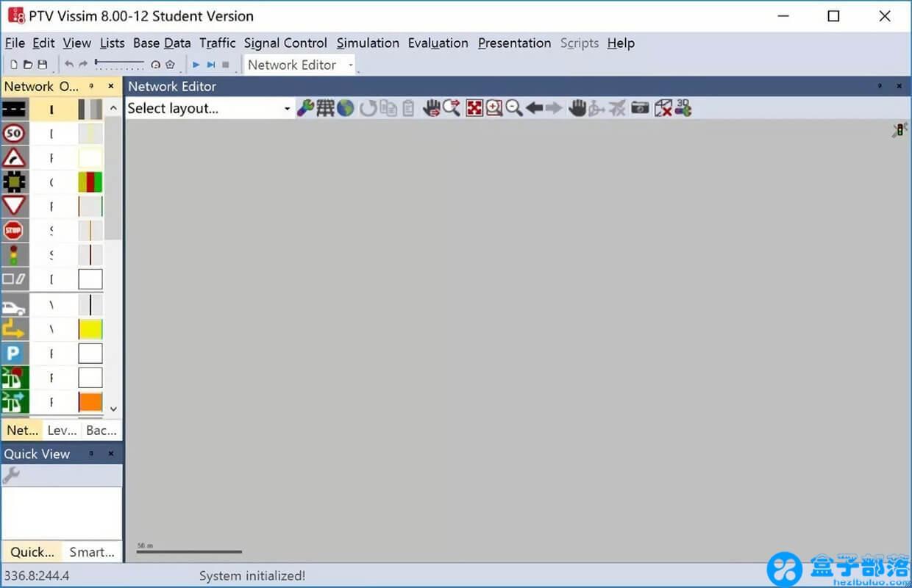Screen dimensions: 912x588
Task: Enable the pan hand tool
Action: tap(577, 109)
